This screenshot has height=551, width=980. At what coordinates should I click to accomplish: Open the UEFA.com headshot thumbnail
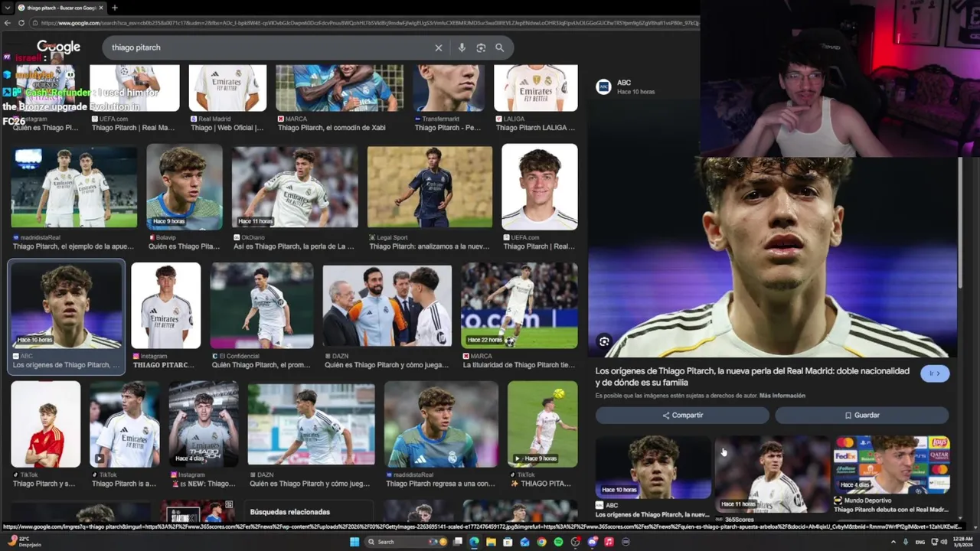click(x=540, y=187)
